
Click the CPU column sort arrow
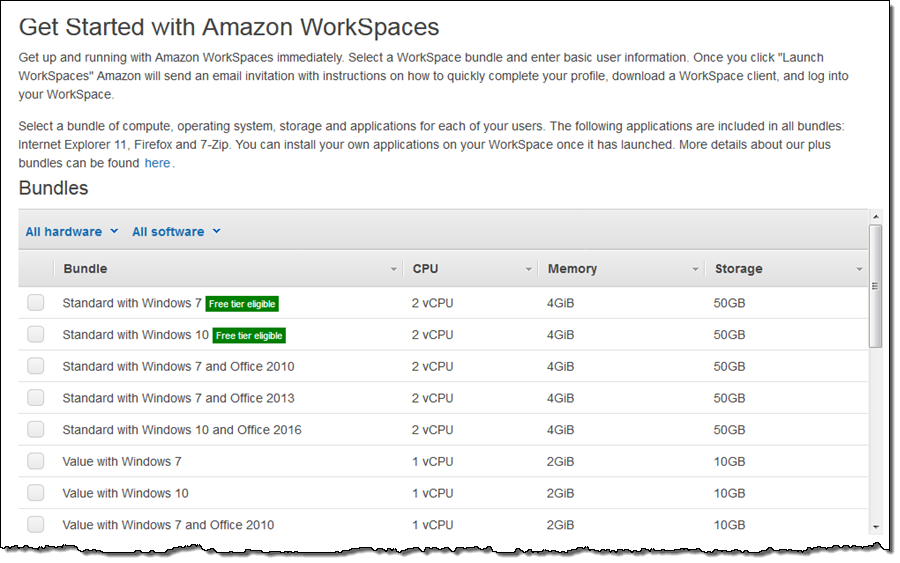529,270
